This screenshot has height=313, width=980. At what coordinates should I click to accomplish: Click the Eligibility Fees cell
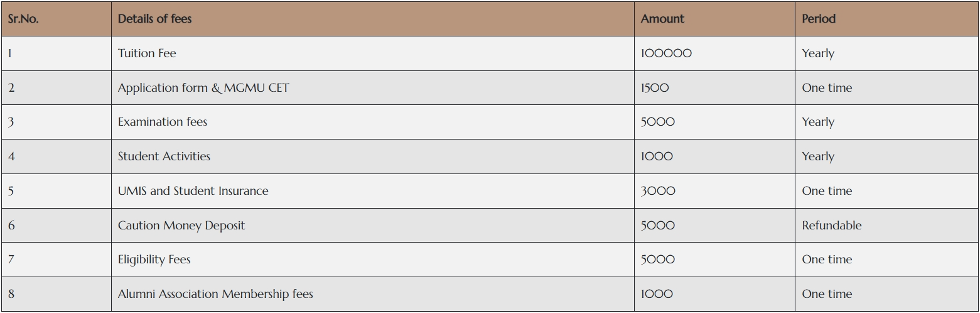372,260
